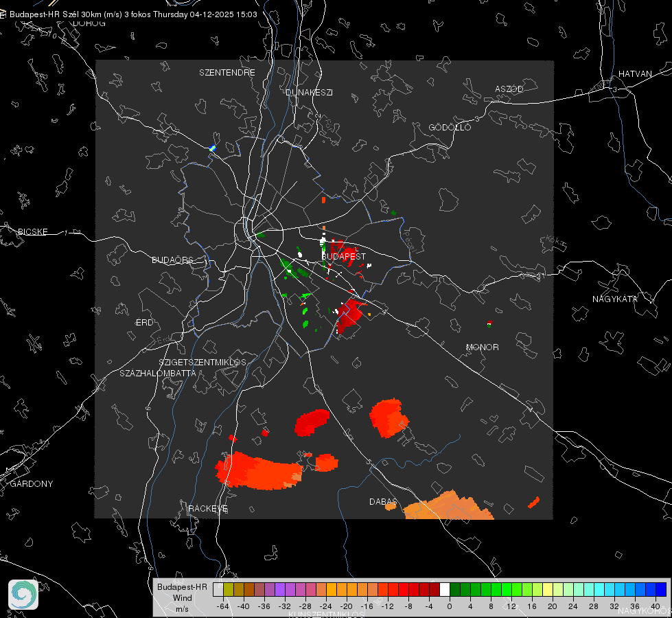Click the DOROG town label
This screenshot has height=618, width=672.
[x=89, y=23]
